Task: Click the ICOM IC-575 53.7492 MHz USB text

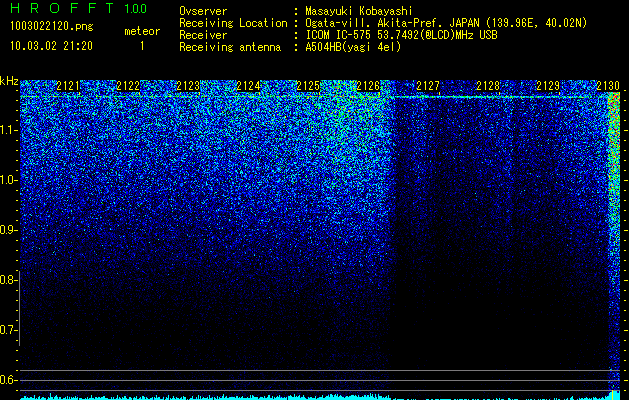Action: 402,35
